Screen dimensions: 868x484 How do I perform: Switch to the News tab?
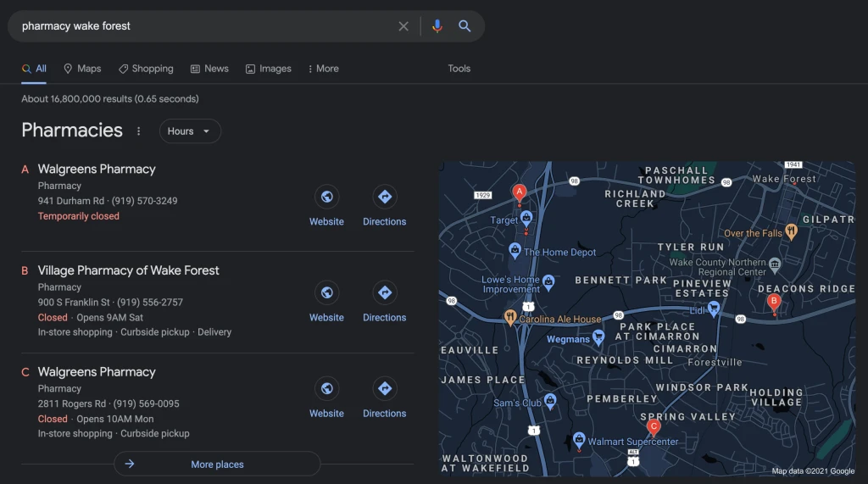(209, 69)
